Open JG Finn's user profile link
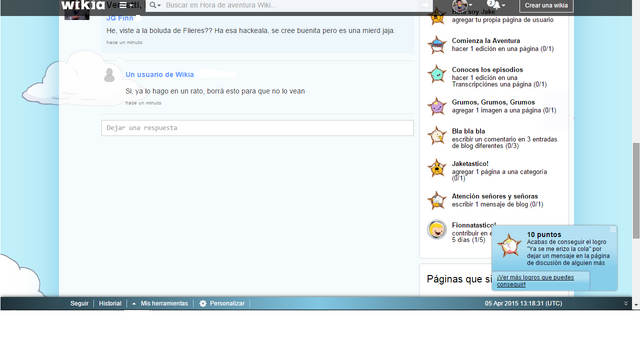 click(120, 18)
